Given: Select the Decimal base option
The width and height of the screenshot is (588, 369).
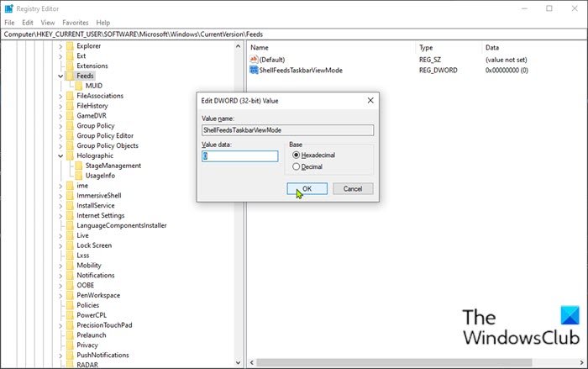Looking at the screenshot, I should (297, 166).
